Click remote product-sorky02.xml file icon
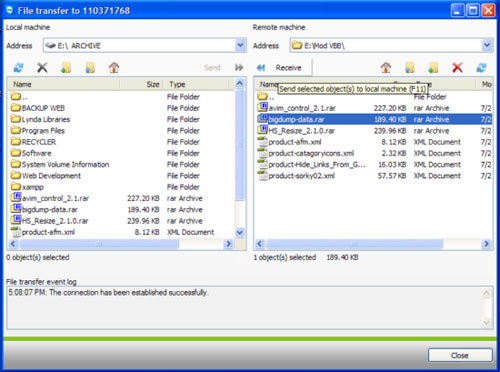The height and width of the screenshot is (372, 500). [263, 175]
